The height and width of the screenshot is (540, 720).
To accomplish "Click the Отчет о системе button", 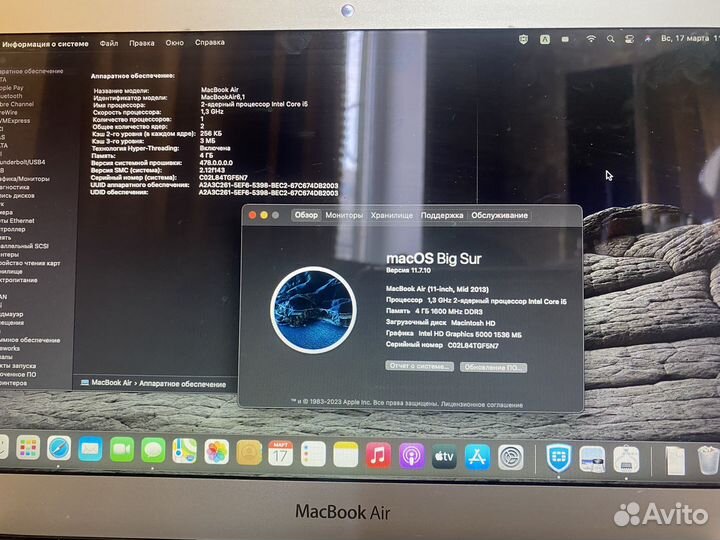I will [x=419, y=366].
